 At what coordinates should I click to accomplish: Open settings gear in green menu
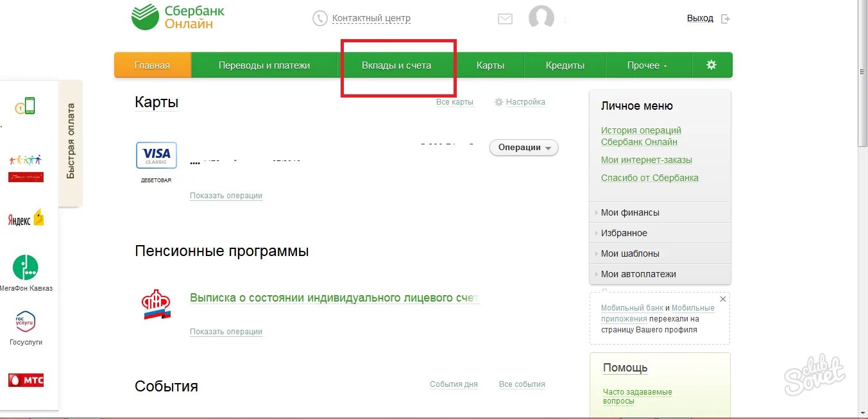[x=711, y=65]
